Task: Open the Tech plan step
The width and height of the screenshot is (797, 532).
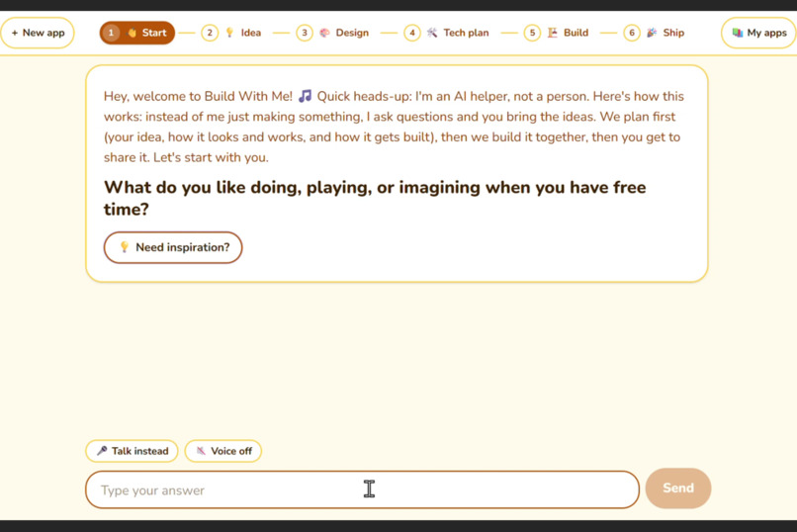Action: [446, 33]
